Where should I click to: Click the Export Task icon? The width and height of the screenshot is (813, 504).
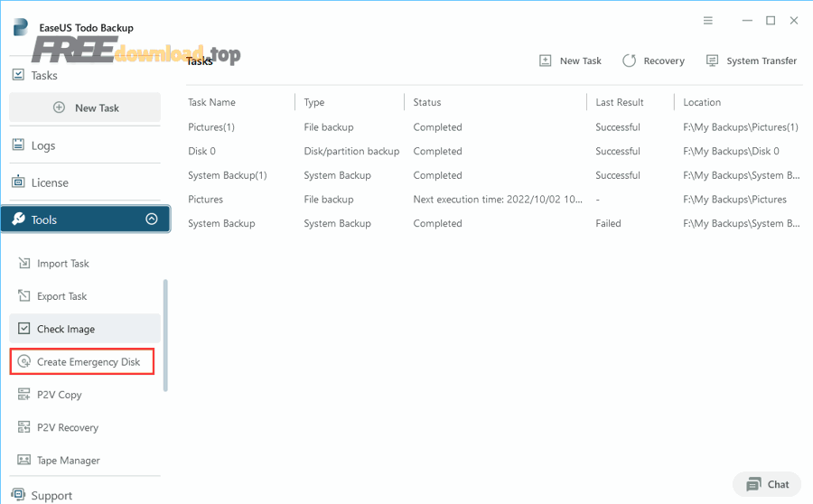pyautogui.click(x=23, y=295)
